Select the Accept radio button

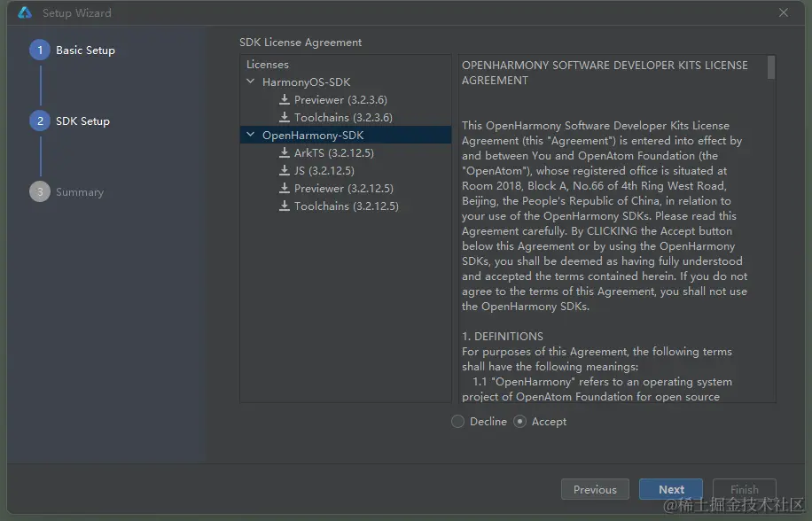[520, 422]
